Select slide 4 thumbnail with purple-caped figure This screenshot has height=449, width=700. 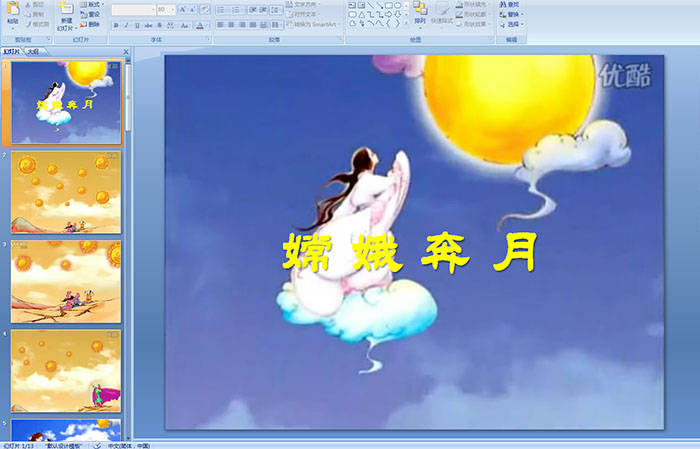coord(66,371)
